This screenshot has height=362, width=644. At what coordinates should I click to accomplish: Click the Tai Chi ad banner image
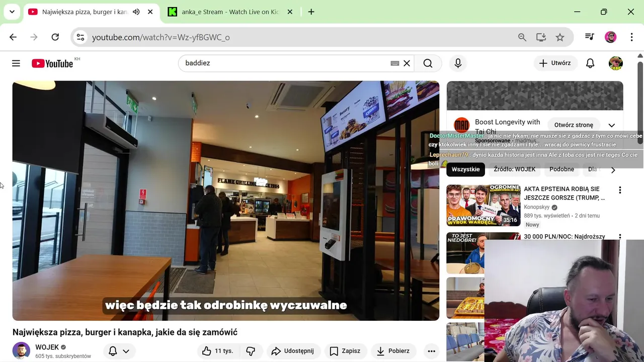point(535,96)
